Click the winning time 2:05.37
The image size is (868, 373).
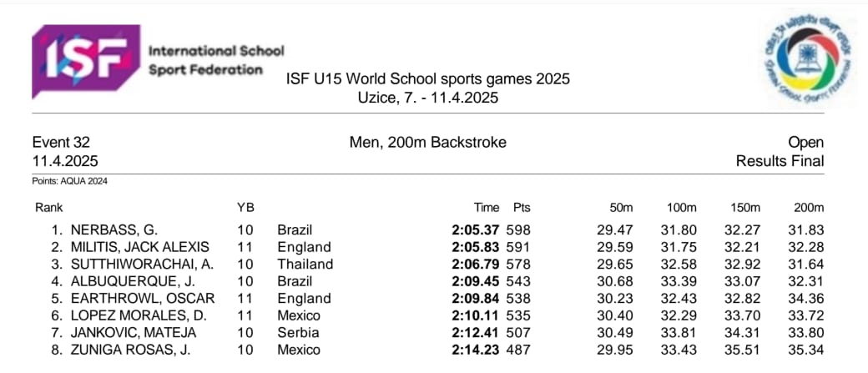[x=476, y=229]
